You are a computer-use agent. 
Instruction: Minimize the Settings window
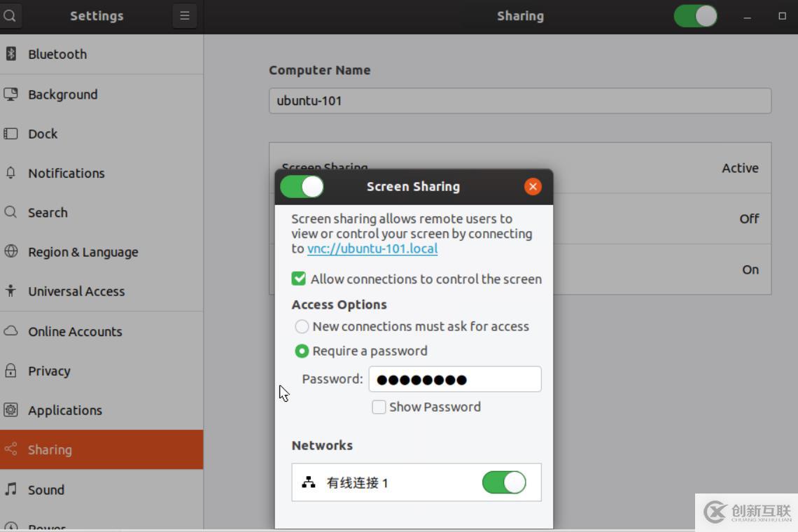tap(747, 16)
